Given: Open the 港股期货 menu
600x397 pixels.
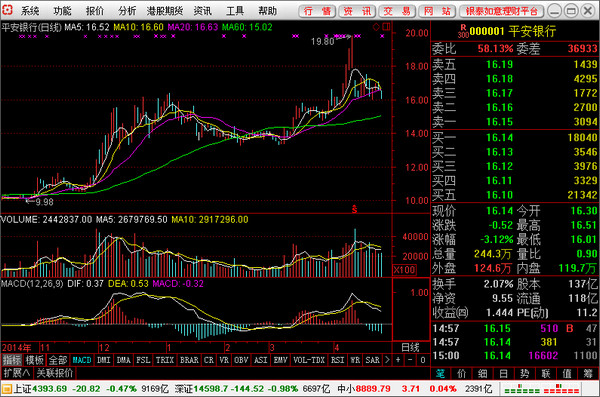Looking at the screenshot, I should (165, 11).
